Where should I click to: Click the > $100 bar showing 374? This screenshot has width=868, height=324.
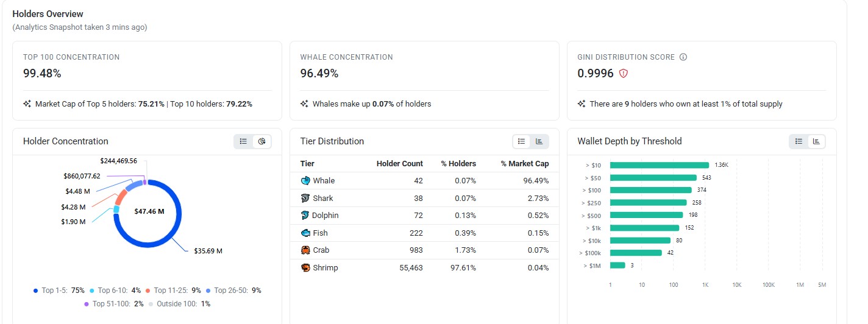pos(651,190)
